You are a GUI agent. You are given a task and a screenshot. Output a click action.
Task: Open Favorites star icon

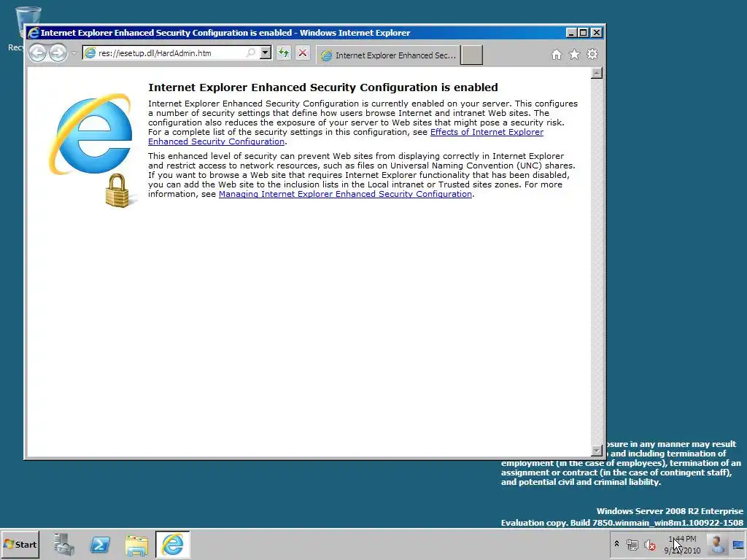tap(575, 55)
